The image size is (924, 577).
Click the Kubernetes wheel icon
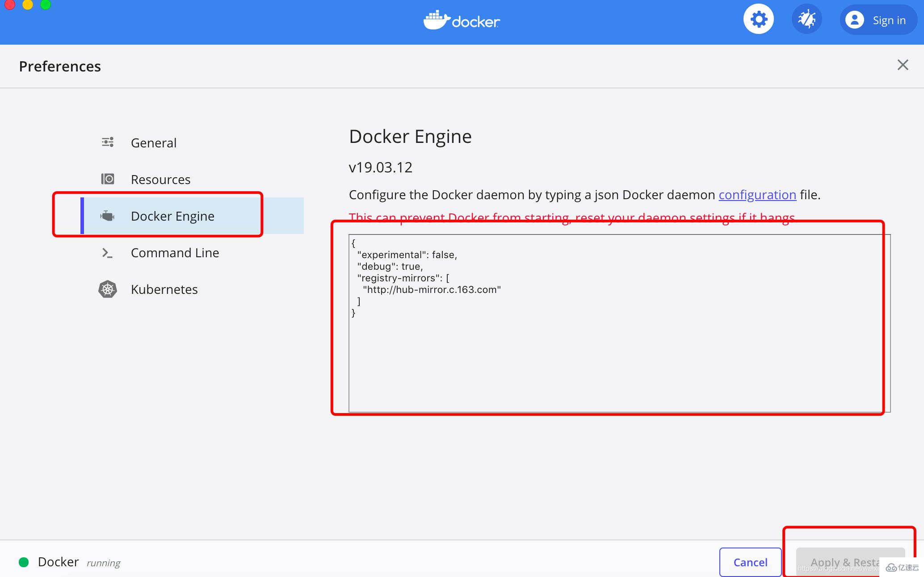108,289
